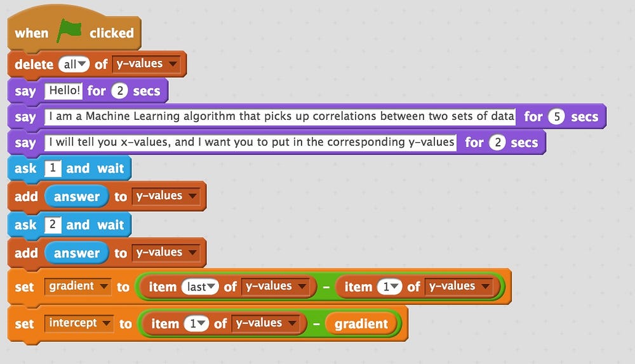Open the 'all' dropdown in delete block
Viewport: 635px width, 364px height.
(74, 64)
